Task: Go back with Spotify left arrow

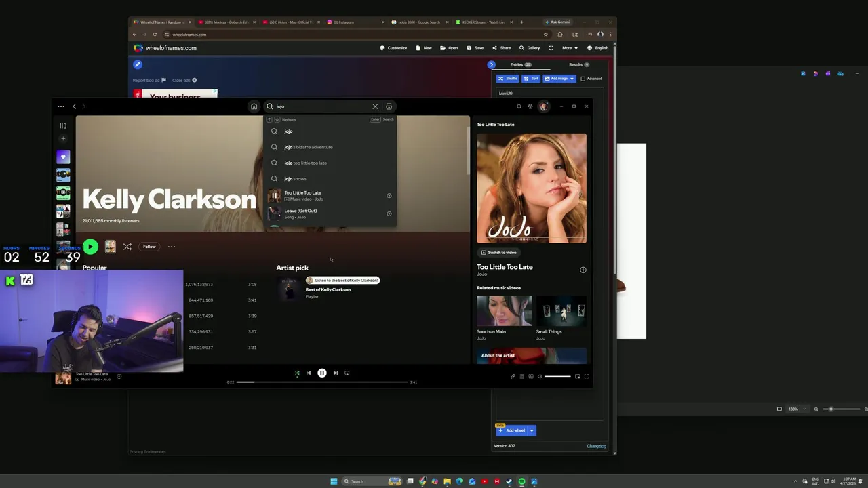Action: (x=75, y=106)
